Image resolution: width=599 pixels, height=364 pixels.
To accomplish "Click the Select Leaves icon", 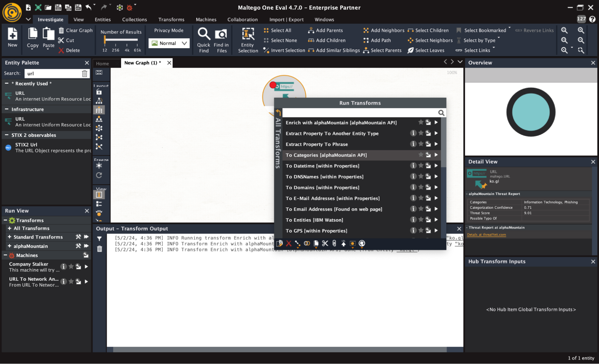I will pos(410,50).
